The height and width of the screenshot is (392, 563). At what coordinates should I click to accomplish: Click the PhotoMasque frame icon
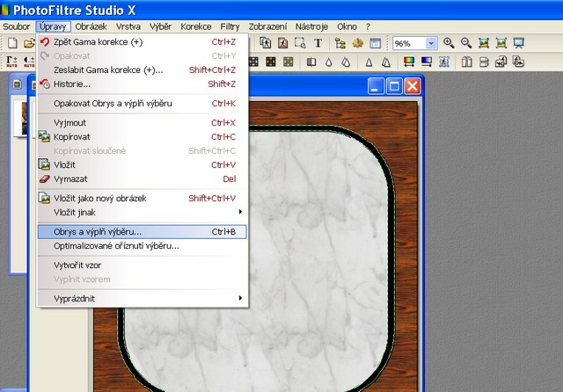coord(443,62)
